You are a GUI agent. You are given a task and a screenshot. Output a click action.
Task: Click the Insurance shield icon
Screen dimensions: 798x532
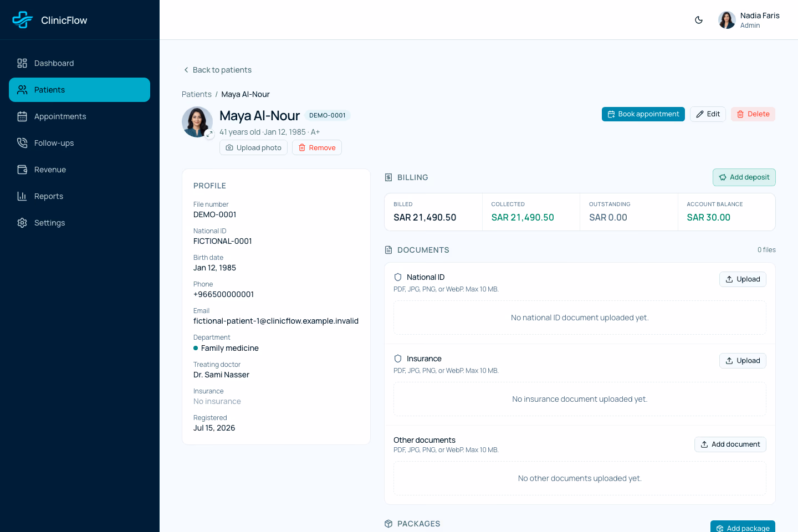point(398,359)
